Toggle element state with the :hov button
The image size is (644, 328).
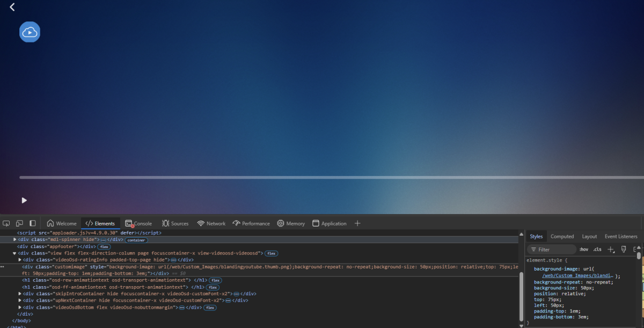pyautogui.click(x=584, y=249)
